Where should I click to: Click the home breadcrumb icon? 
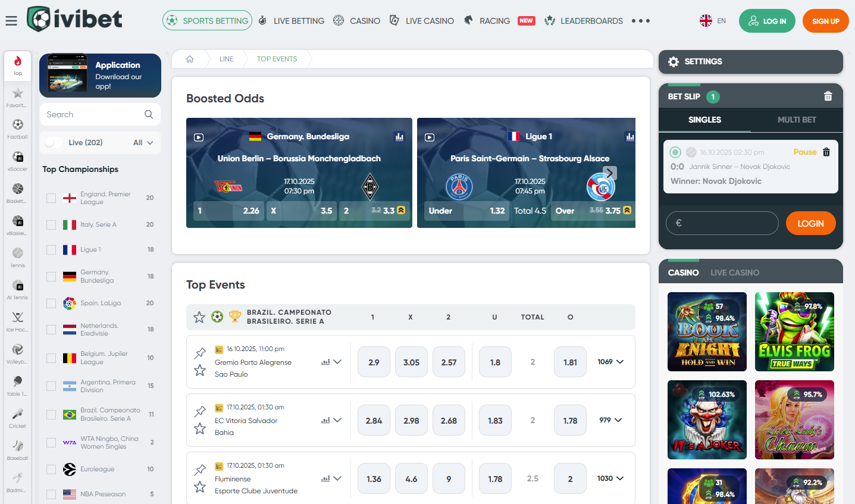point(190,59)
